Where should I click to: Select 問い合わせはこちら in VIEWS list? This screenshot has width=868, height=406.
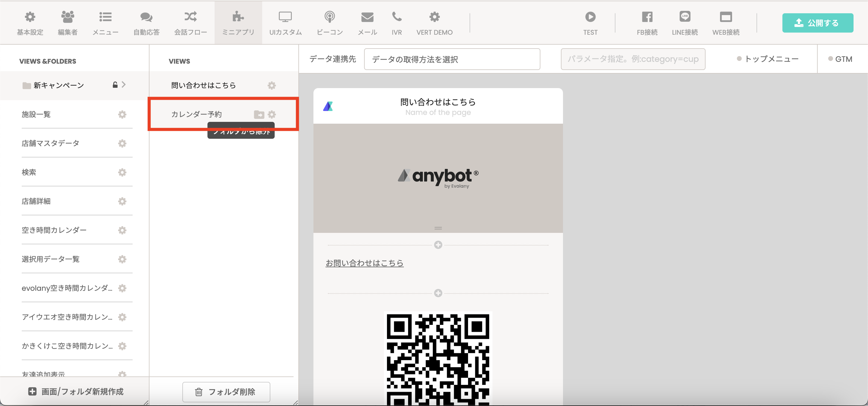(x=203, y=85)
